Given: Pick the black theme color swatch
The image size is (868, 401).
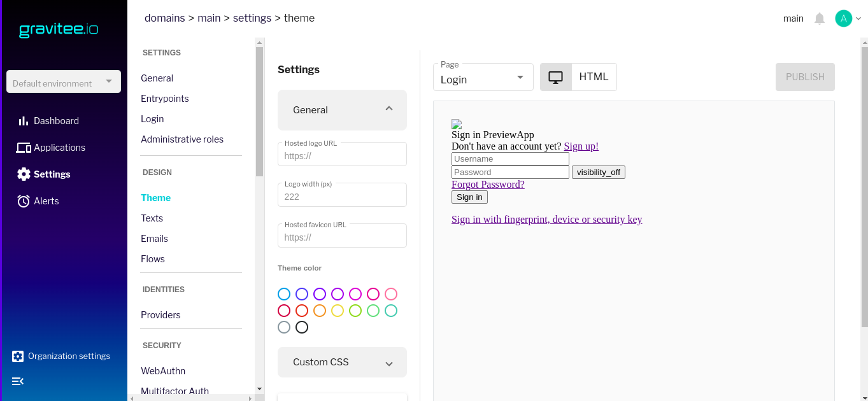Looking at the screenshot, I should click(x=301, y=327).
